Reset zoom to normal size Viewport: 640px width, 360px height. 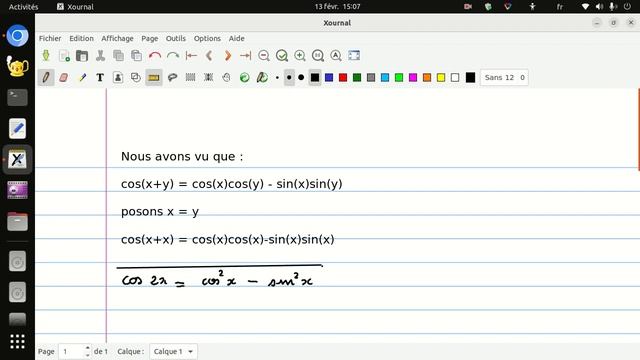pyautogui.click(x=318, y=56)
